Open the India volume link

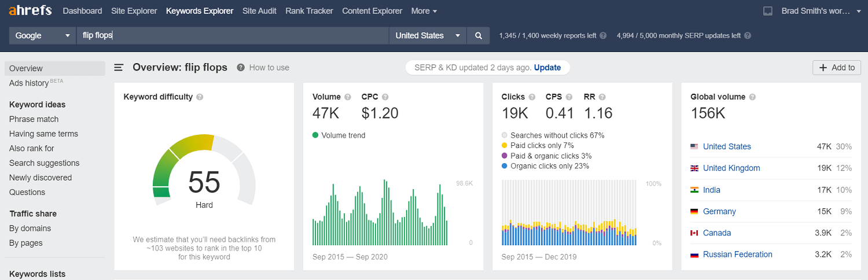click(x=713, y=190)
